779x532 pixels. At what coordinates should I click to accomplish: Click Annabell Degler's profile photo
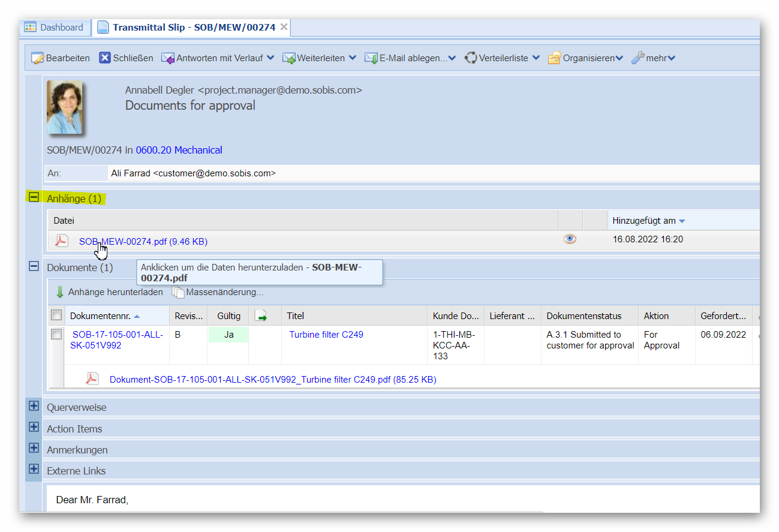65,107
